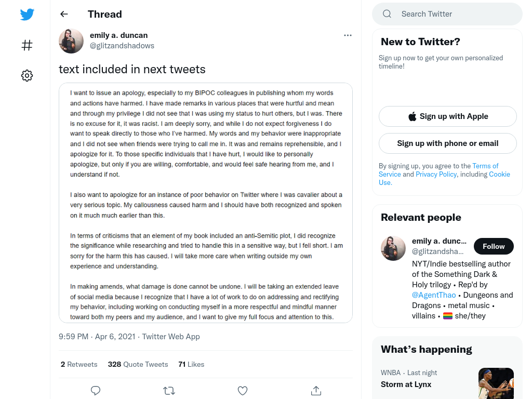The height and width of the screenshot is (399, 532).
Task: Open the Storm at Lynx trend
Action: pos(406,384)
